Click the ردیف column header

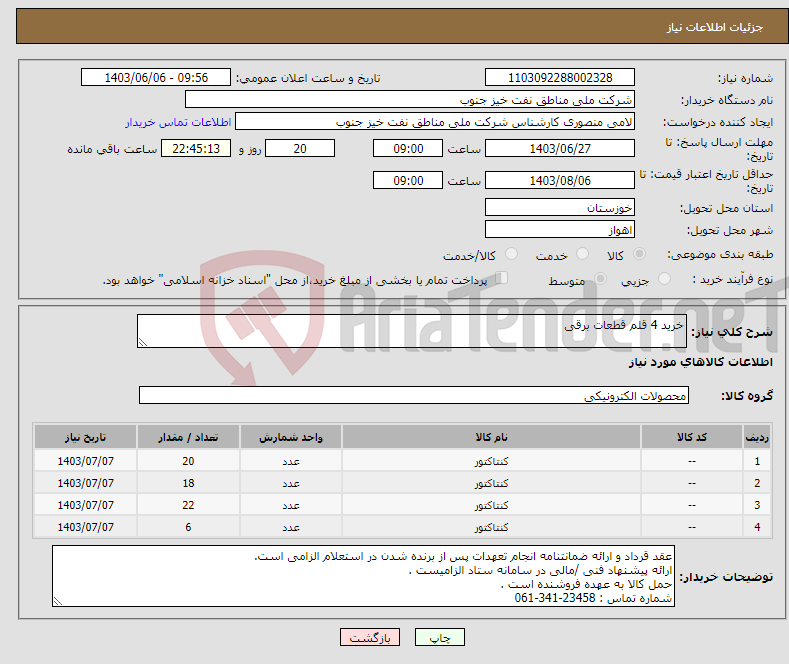click(756, 437)
